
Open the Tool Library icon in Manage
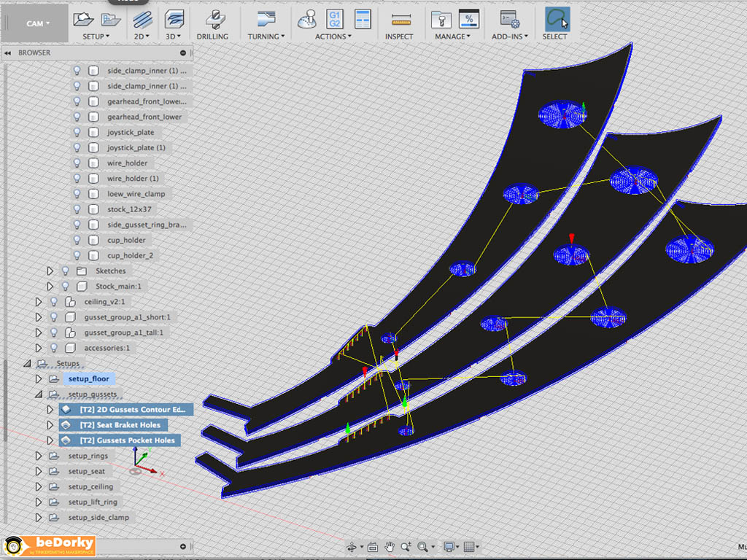(x=441, y=20)
